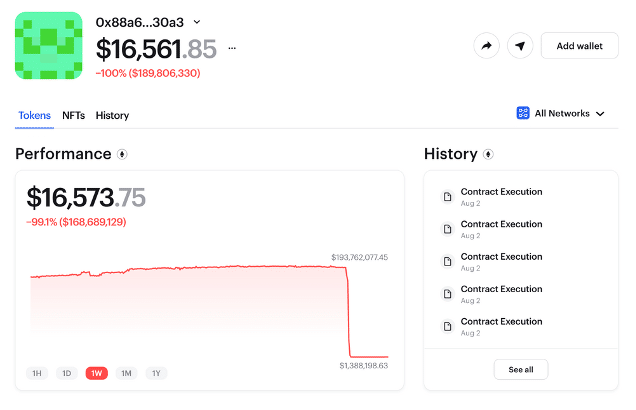Click the green pixel wallet avatar
Image resolution: width=636 pixels, height=410 pixels.
coord(49,46)
